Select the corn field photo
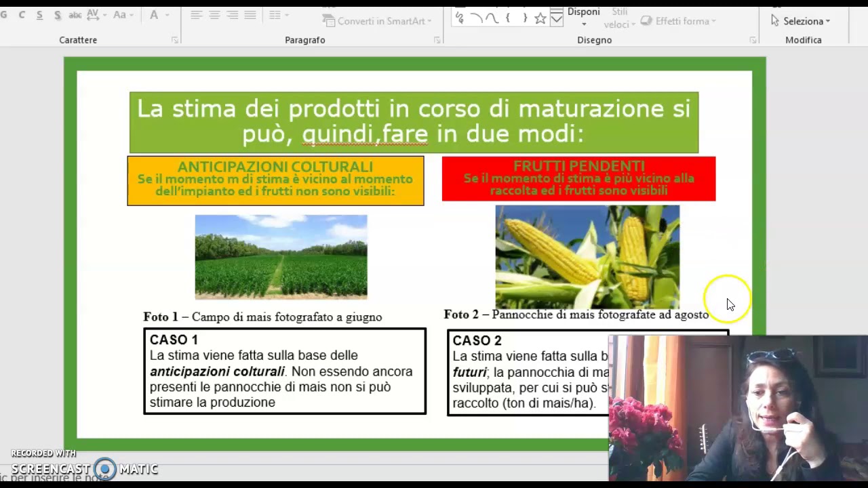 (x=281, y=257)
